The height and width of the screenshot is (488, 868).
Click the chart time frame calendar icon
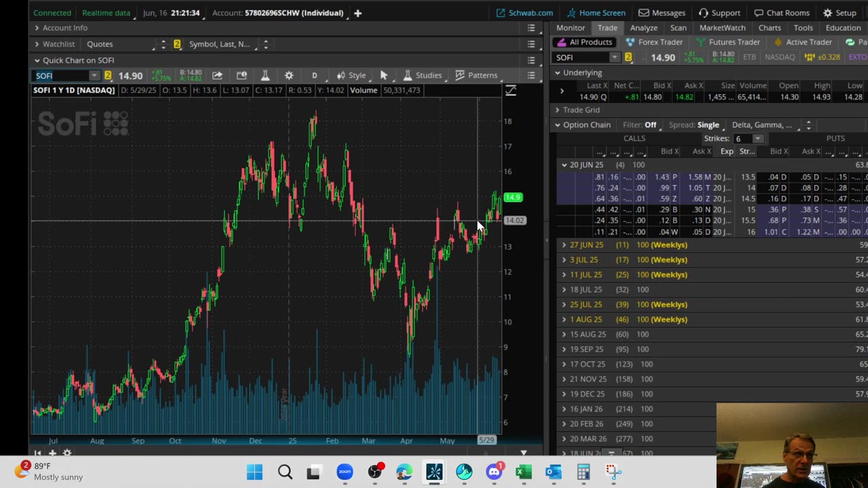tap(241, 75)
